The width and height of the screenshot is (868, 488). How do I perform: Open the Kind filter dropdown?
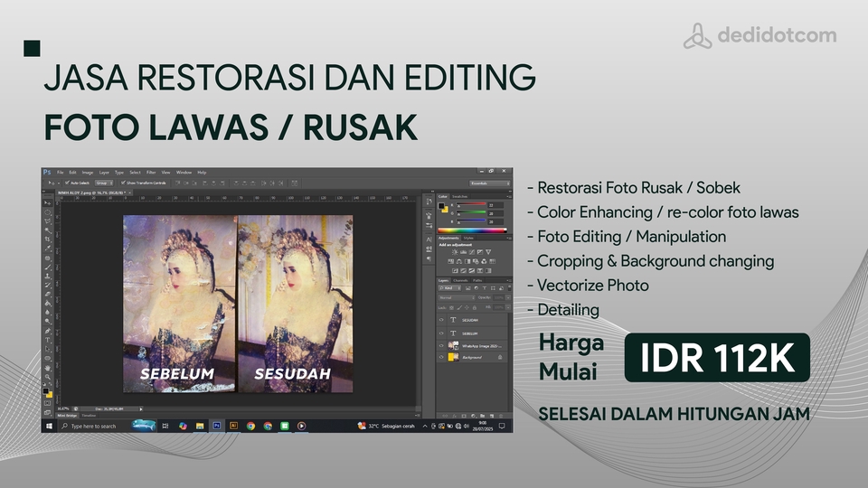tap(449, 288)
